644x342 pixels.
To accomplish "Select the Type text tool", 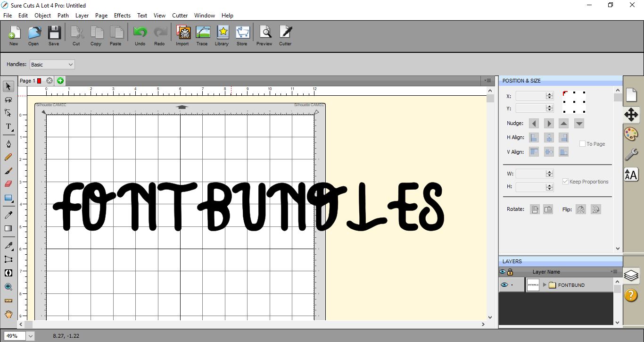I will pyautogui.click(x=8, y=126).
